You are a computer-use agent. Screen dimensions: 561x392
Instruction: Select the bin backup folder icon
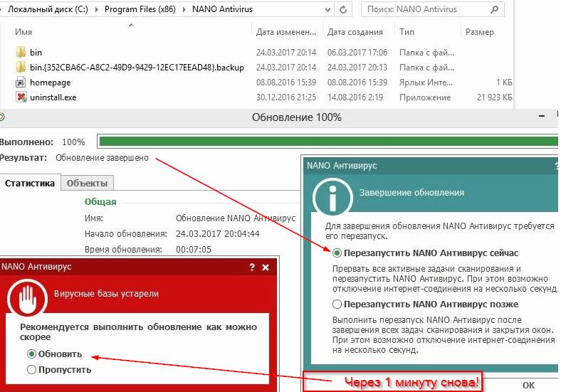[21, 68]
